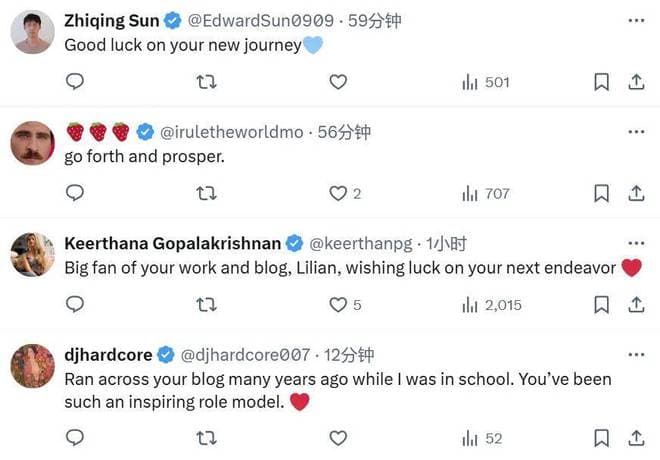Open more options on Zhiqing Sun's tweet
Screen dimensions: 660x460
click(x=636, y=20)
